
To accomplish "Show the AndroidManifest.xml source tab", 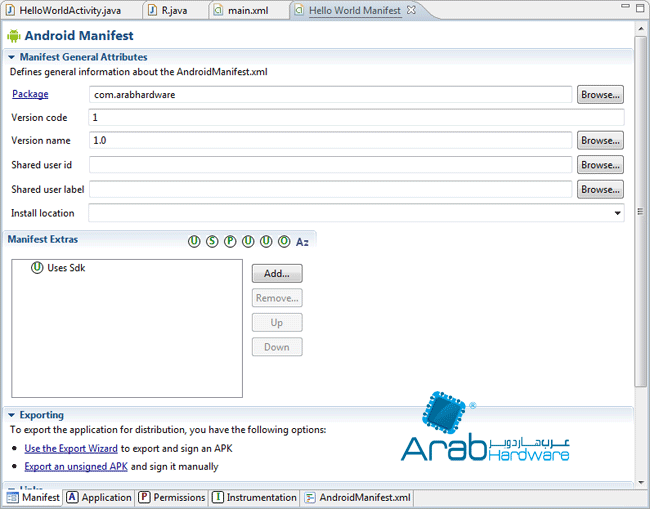I will click(x=358, y=497).
